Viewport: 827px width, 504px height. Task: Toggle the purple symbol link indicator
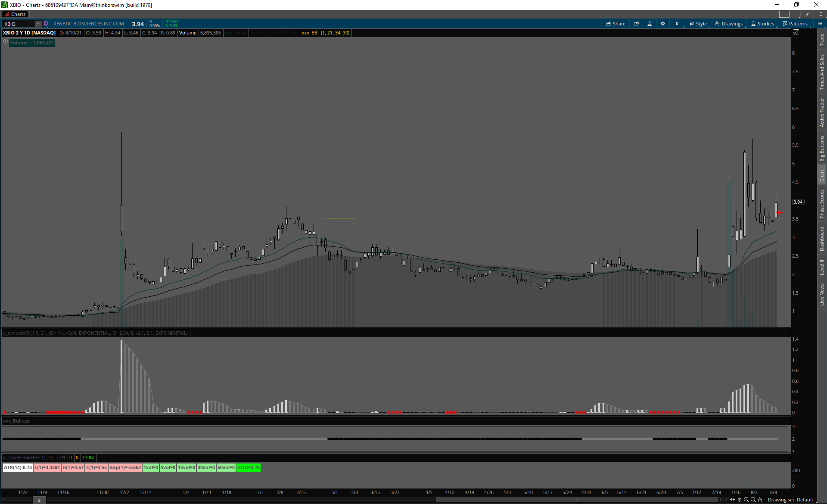[x=46, y=24]
